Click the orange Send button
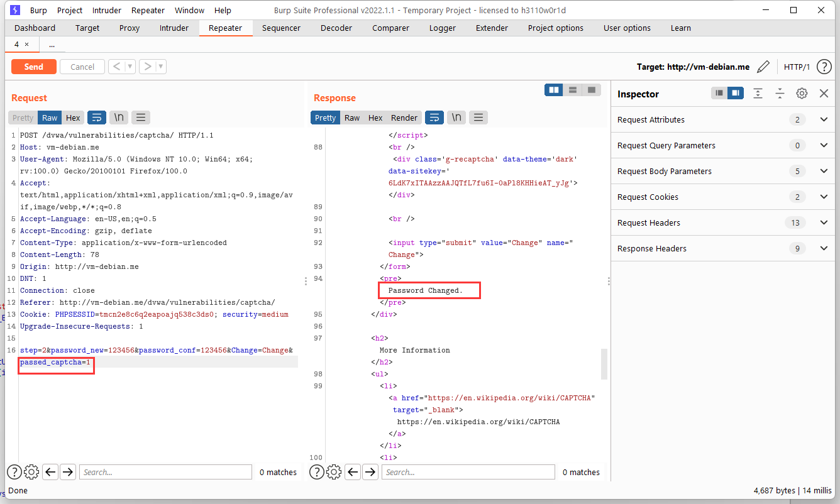This screenshot has width=840, height=504. click(34, 67)
